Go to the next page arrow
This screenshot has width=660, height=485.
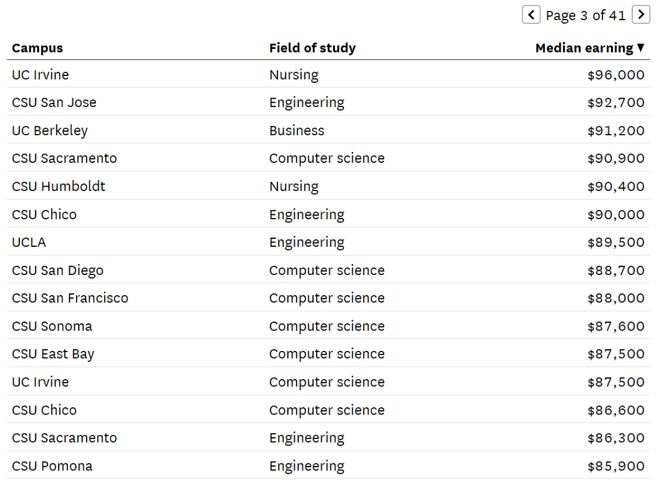click(641, 15)
